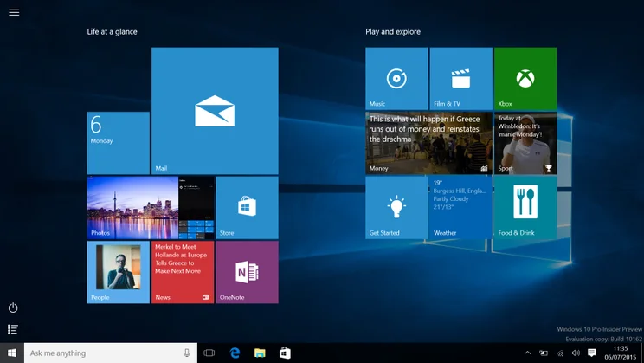The width and height of the screenshot is (644, 363).
Task: Open the red News tile
Action: (183, 272)
